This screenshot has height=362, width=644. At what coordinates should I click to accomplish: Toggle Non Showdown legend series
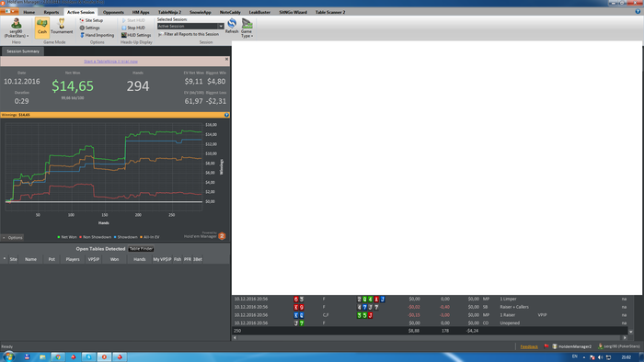coord(96,237)
